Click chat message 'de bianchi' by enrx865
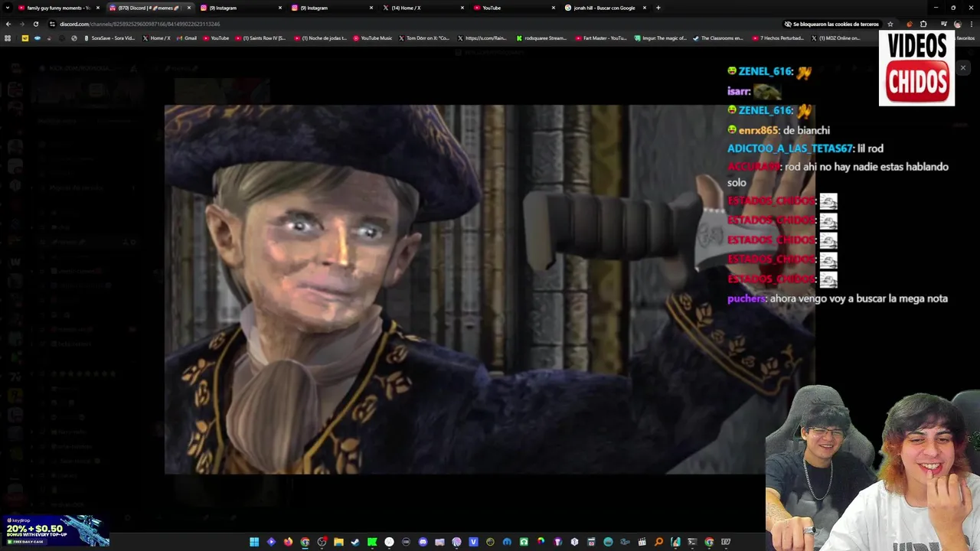The width and height of the screenshot is (980, 551). point(806,130)
